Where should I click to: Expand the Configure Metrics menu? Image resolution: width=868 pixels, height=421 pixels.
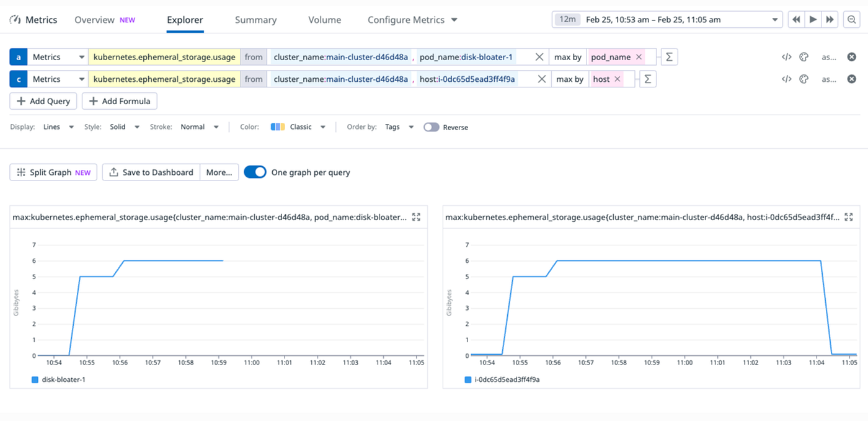click(412, 20)
